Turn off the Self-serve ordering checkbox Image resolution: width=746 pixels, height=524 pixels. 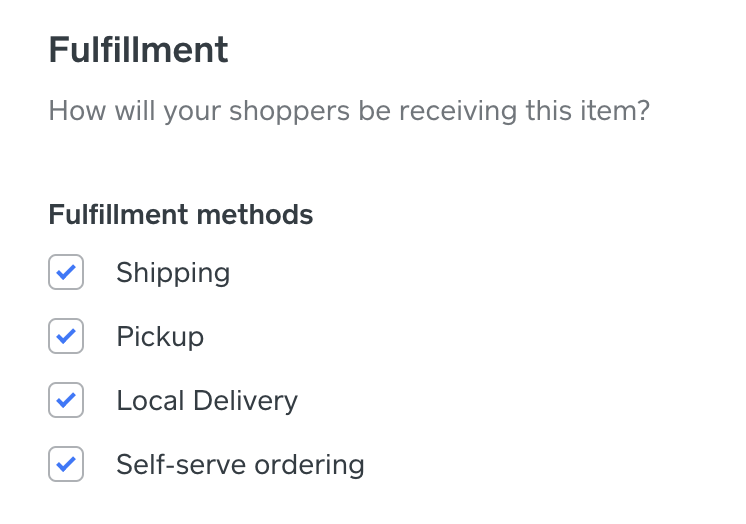pos(66,465)
